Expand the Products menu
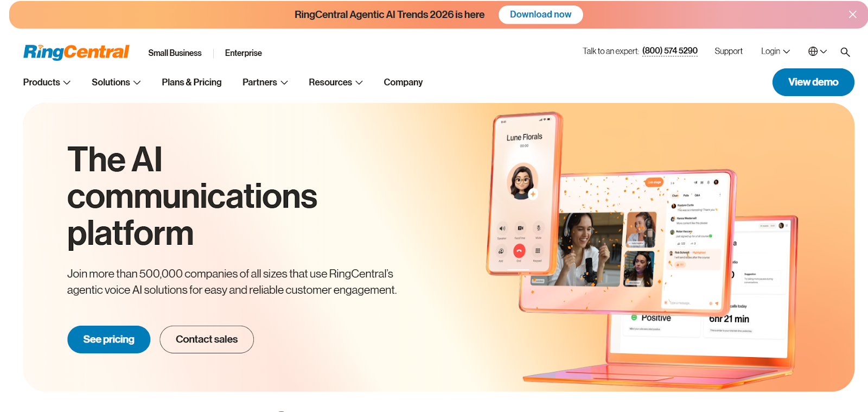 [47, 82]
